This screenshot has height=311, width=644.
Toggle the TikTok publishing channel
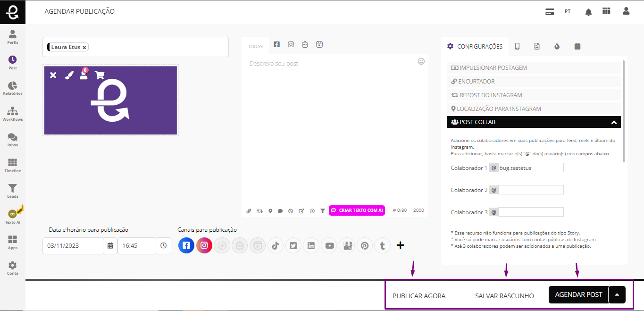point(276,245)
